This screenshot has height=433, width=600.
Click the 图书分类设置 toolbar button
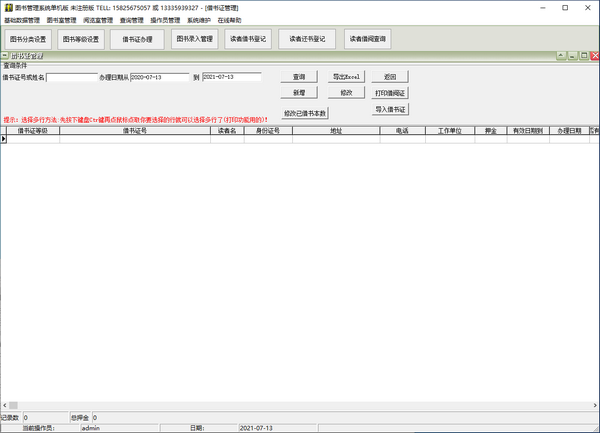[28, 39]
